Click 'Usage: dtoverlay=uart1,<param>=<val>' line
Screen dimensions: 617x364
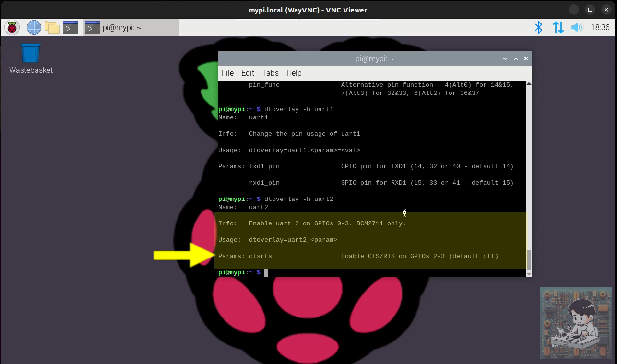tap(289, 150)
